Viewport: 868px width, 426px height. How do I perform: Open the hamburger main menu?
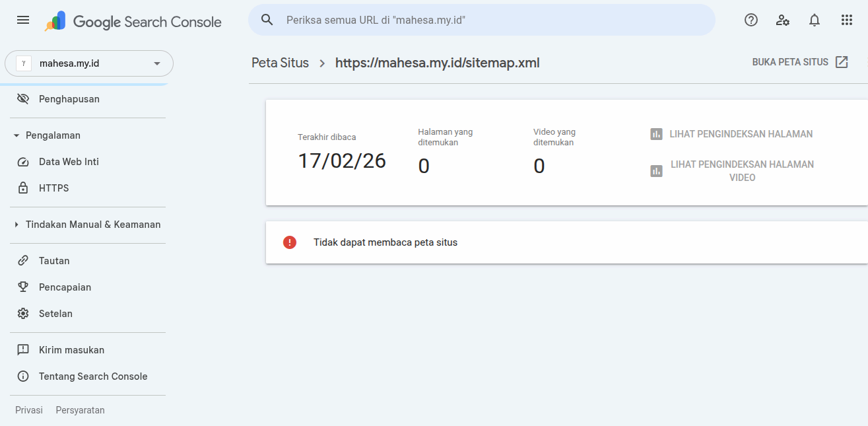[23, 20]
